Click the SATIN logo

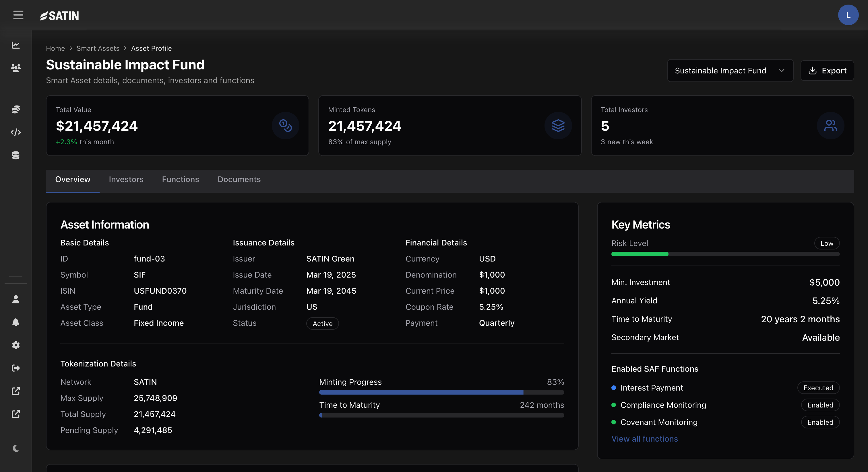pyautogui.click(x=60, y=15)
